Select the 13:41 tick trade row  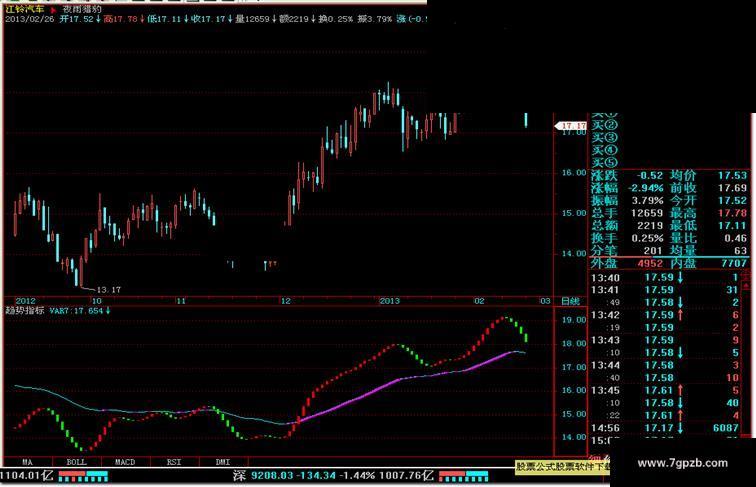pos(665,290)
